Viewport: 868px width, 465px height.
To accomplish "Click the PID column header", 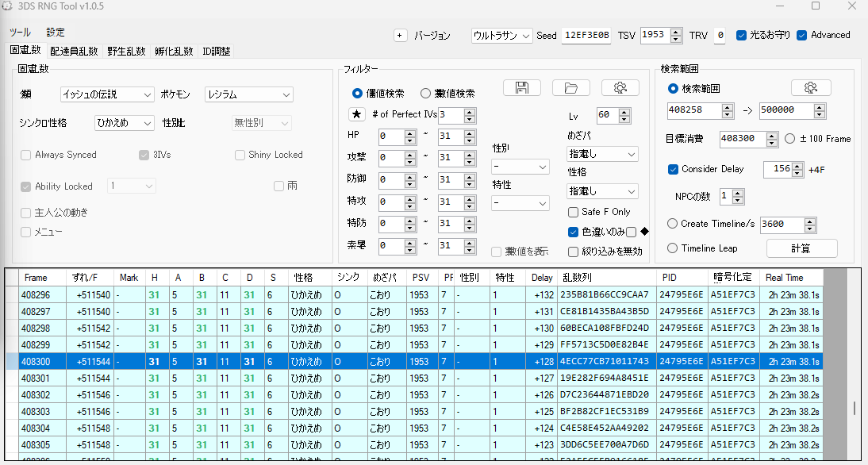I will click(682, 278).
